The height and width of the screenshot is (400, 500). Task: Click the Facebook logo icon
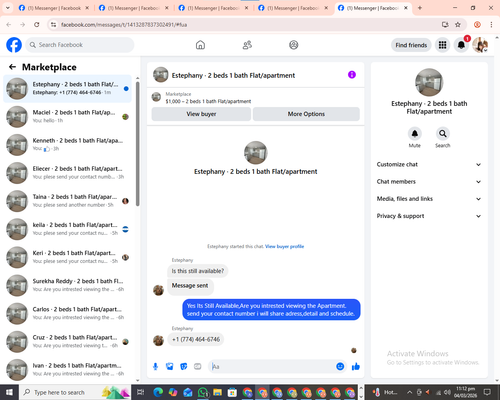click(14, 45)
